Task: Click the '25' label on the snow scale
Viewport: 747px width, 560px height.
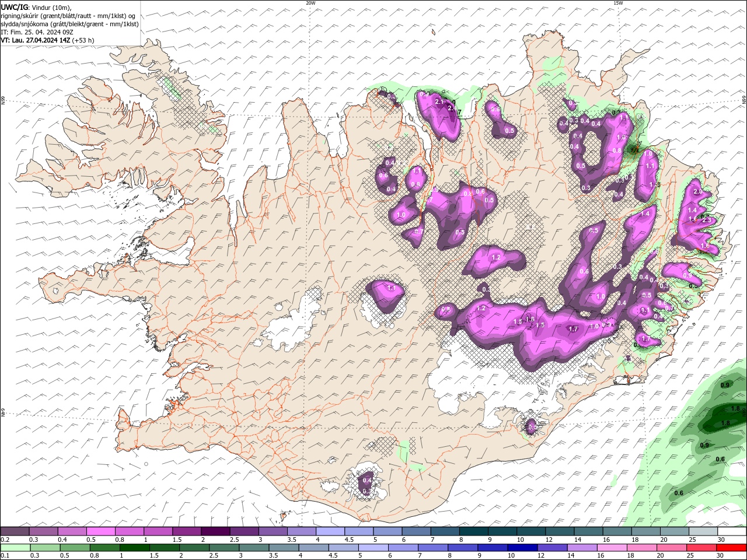Action: 693,540
